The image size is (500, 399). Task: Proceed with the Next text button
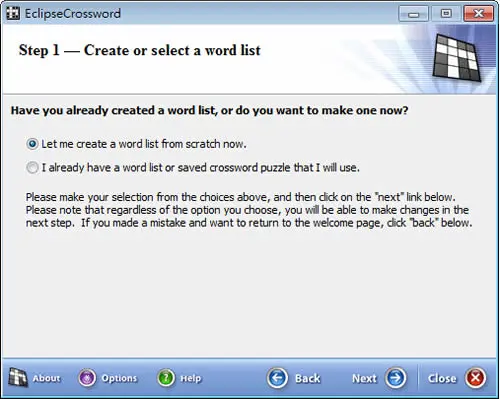tap(364, 378)
